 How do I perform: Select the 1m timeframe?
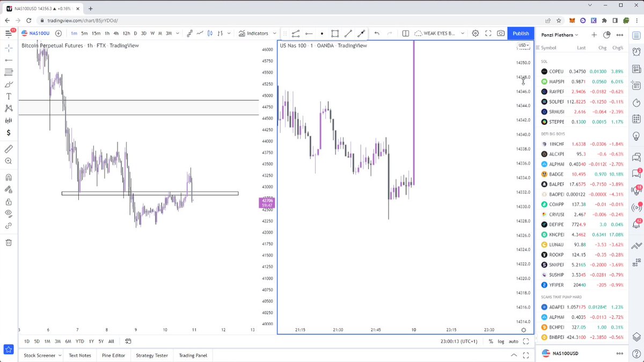[74, 33]
